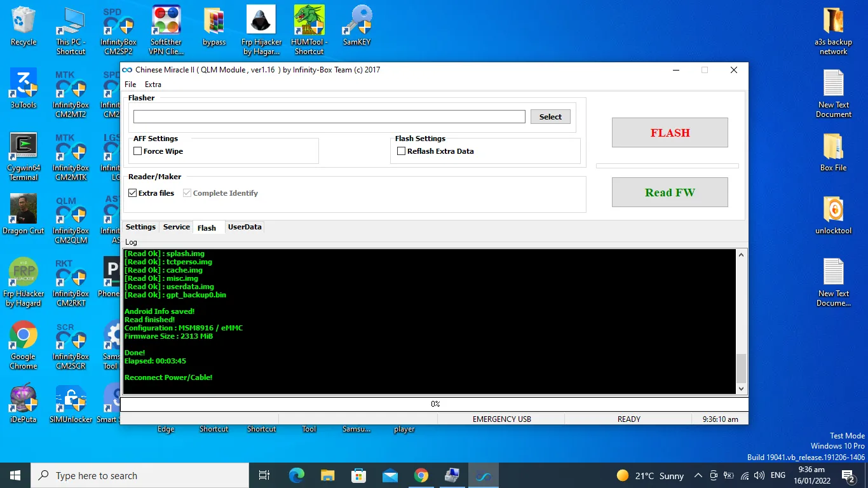868x488 pixels.
Task: Click the READY status bar entry
Action: point(629,419)
